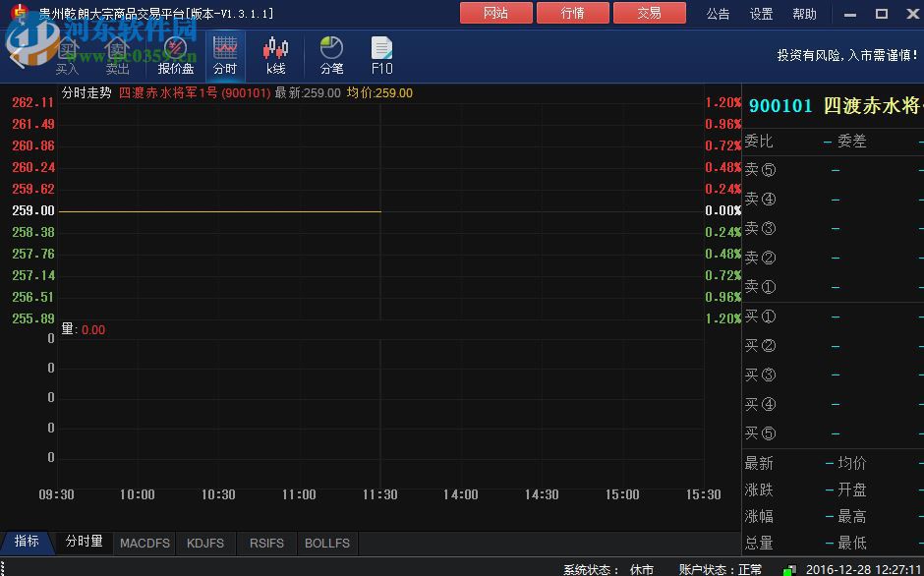
Task: Click the 1.20% top red percent label
Action: (723, 102)
